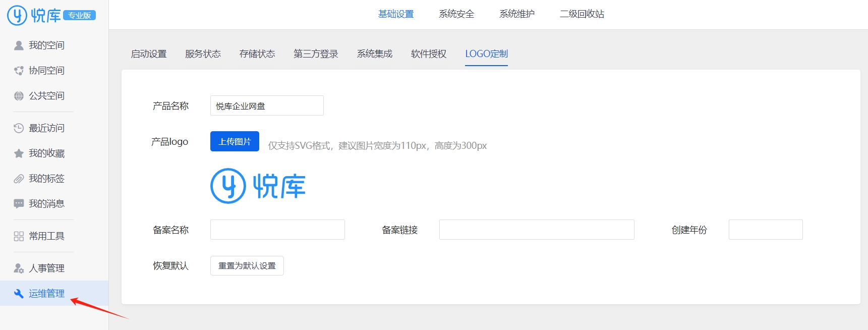Click the 悦库 product logo preview image
Image resolution: width=868 pixels, height=330 pixels.
click(258, 186)
